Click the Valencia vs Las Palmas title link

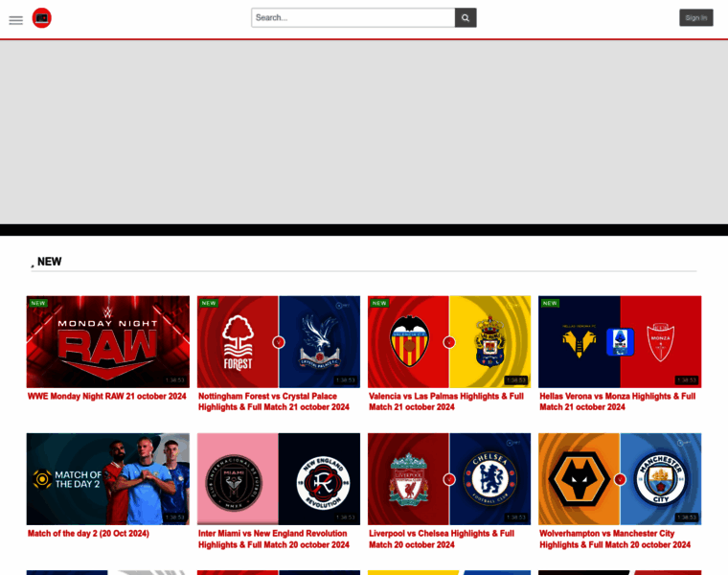[446, 402]
